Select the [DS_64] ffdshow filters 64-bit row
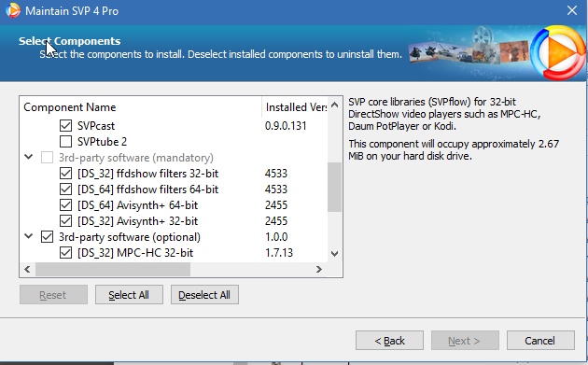This screenshot has width=588, height=365. coord(147,190)
